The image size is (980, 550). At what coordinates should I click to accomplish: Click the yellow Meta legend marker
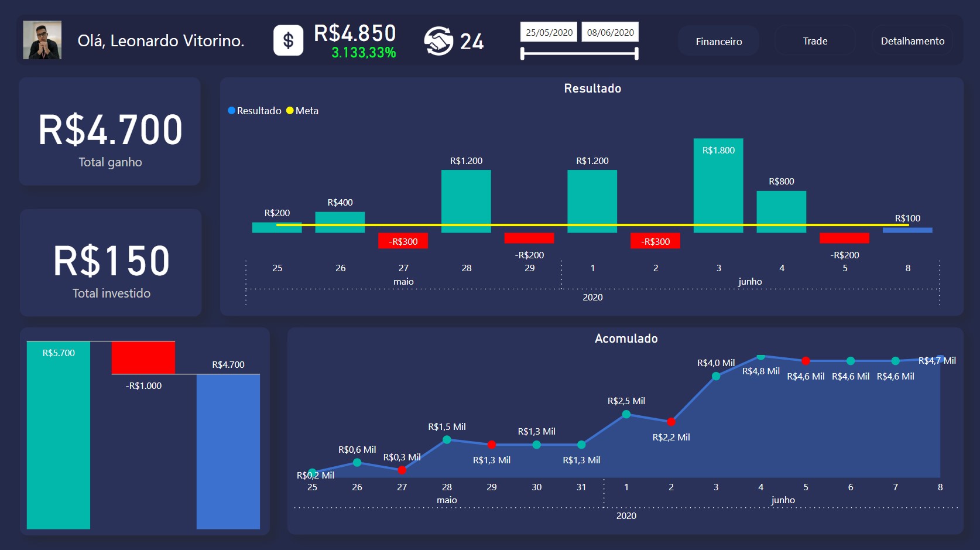pyautogui.click(x=290, y=111)
